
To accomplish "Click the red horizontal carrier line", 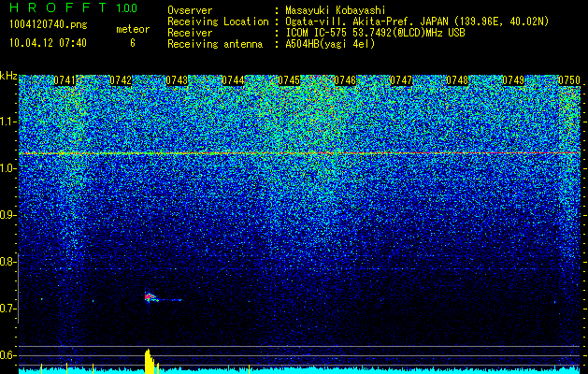I will pyautogui.click(x=299, y=153).
